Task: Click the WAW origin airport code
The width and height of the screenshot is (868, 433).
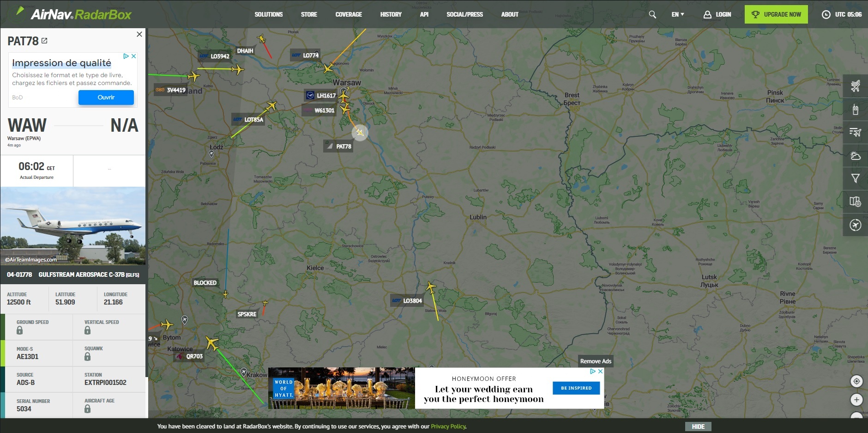Action: point(27,125)
